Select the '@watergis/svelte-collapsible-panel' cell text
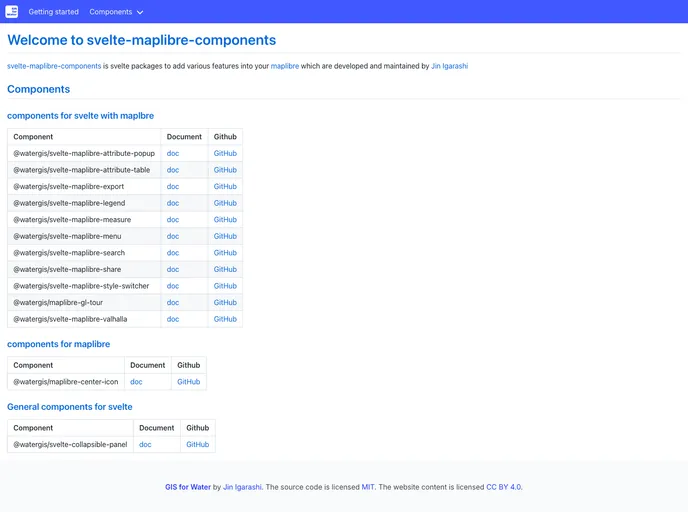 pyautogui.click(x=70, y=444)
